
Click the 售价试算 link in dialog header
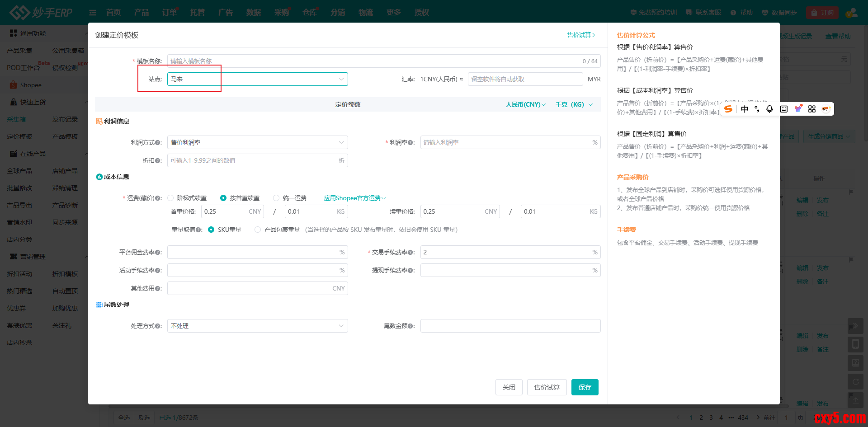581,35
